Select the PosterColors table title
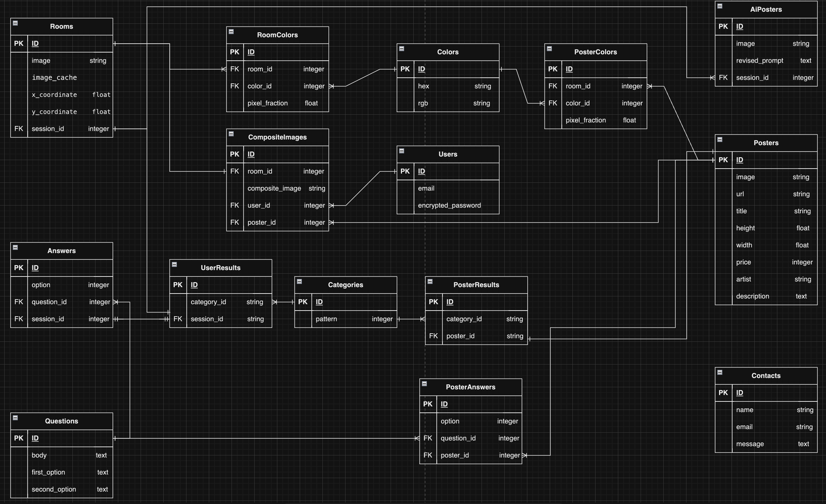The width and height of the screenshot is (826, 504). (596, 52)
